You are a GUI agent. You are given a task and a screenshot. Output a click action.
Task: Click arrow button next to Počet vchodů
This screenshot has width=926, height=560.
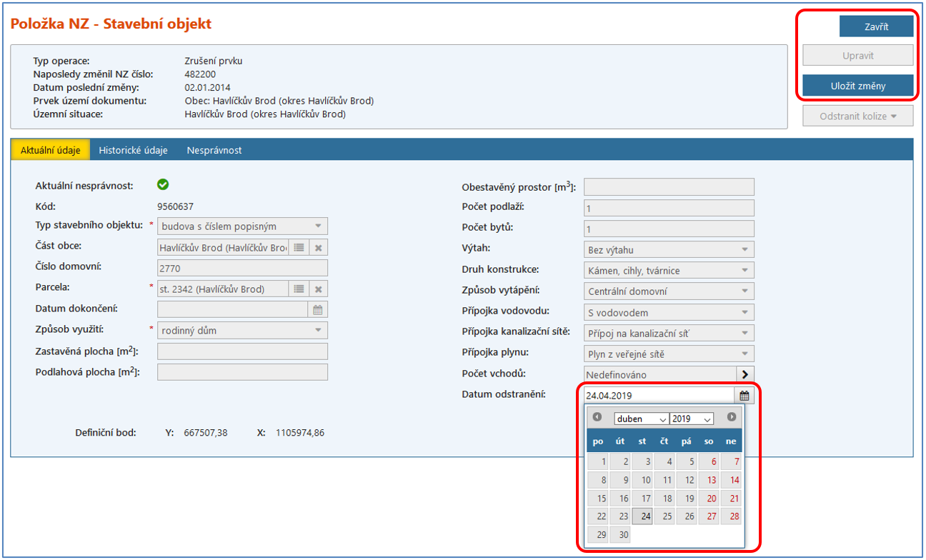(745, 374)
